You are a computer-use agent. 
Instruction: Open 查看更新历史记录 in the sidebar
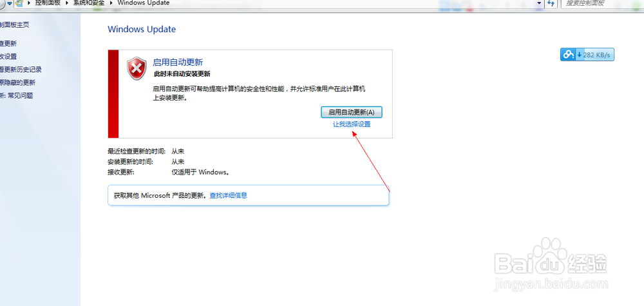(21, 70)
